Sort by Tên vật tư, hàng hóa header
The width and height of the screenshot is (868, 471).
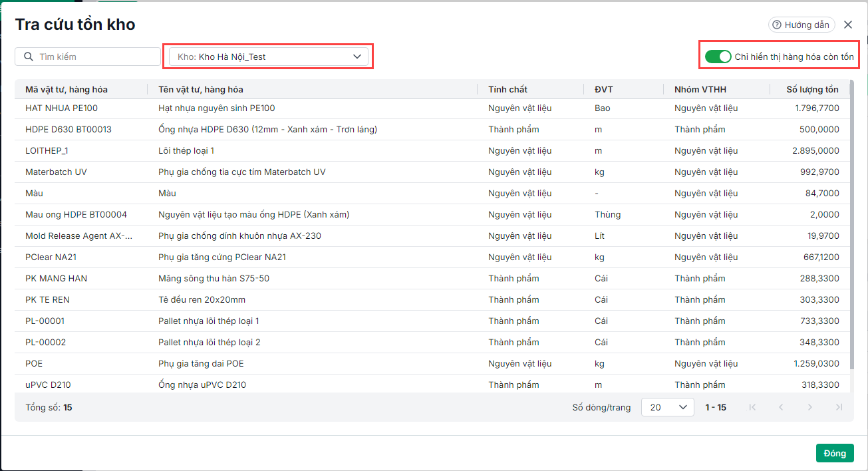201,89
